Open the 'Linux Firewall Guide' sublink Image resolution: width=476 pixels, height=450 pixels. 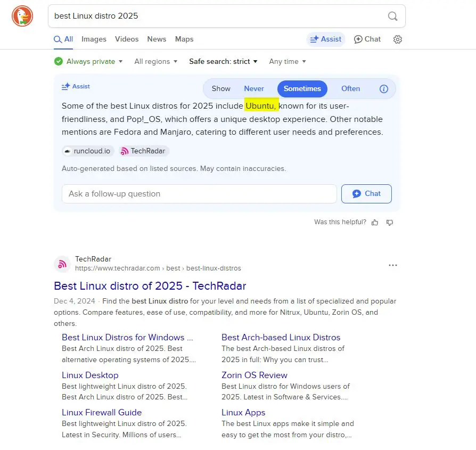(x=102, y=412)
